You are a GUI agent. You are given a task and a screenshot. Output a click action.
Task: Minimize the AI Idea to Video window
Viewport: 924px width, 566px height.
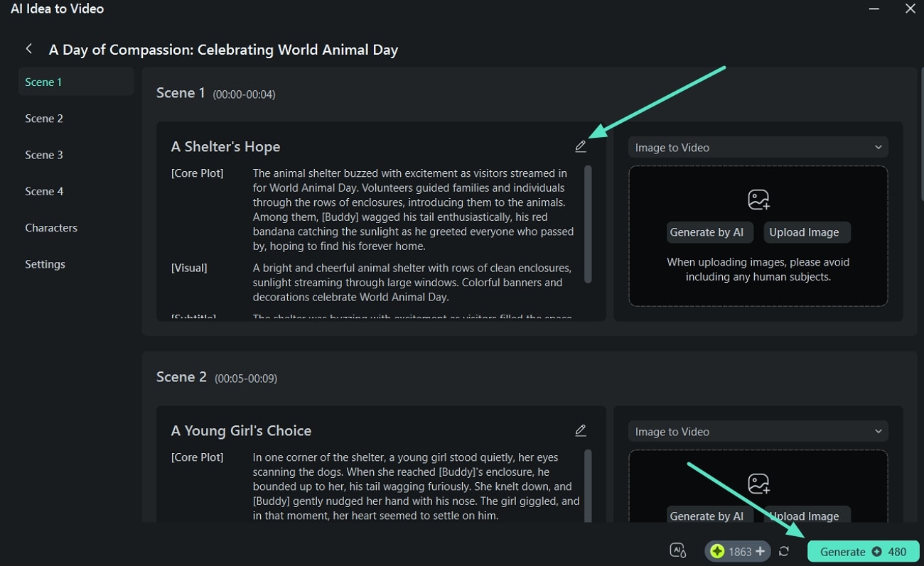(x=874, y=9)
